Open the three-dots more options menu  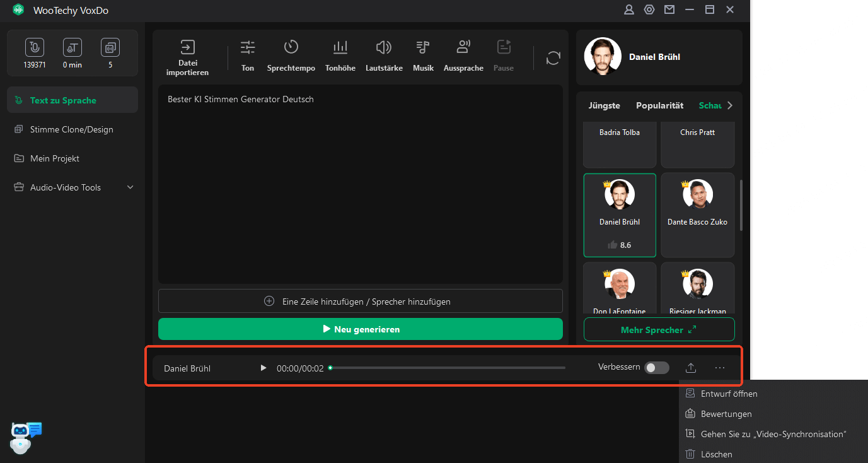coord(720,368)
